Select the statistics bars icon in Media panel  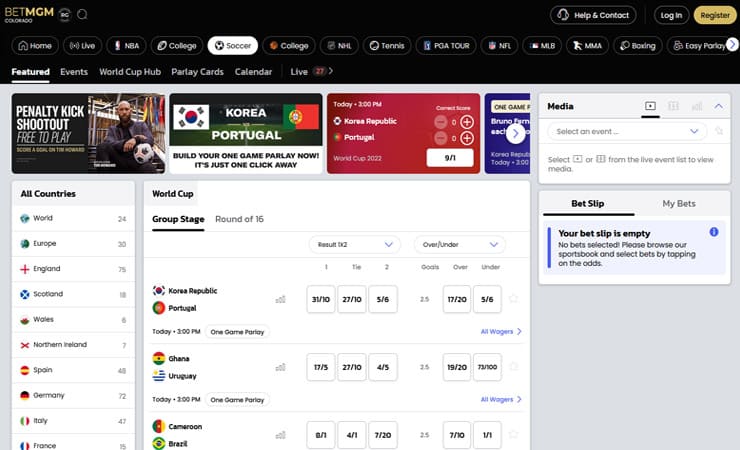click(x=697, y=106)
